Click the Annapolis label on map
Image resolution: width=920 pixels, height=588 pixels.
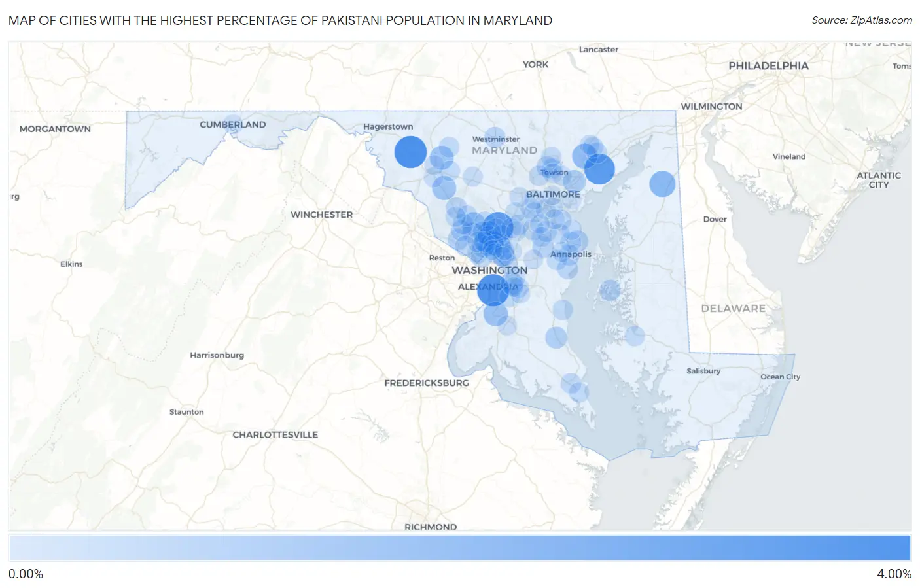(x=571, y=254)
